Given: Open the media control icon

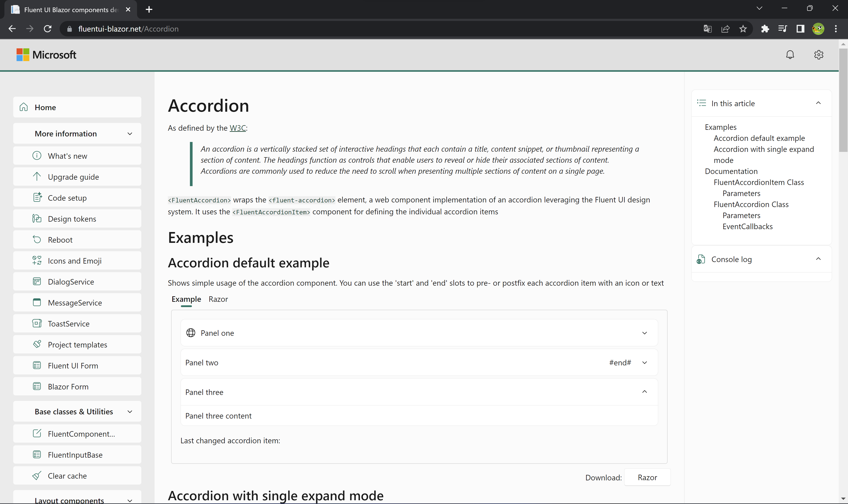Looking at the screenshot, I should (x=782, y=29).
